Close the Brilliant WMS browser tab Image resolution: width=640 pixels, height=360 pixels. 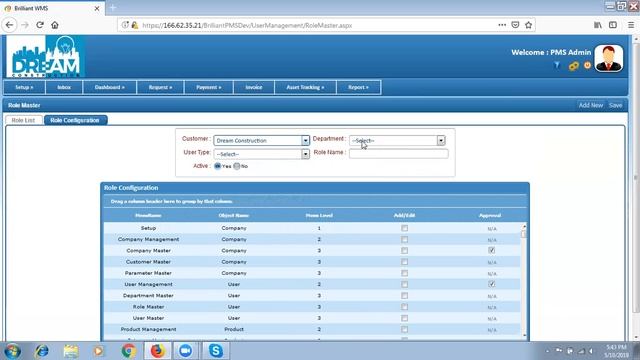(97, 8)
